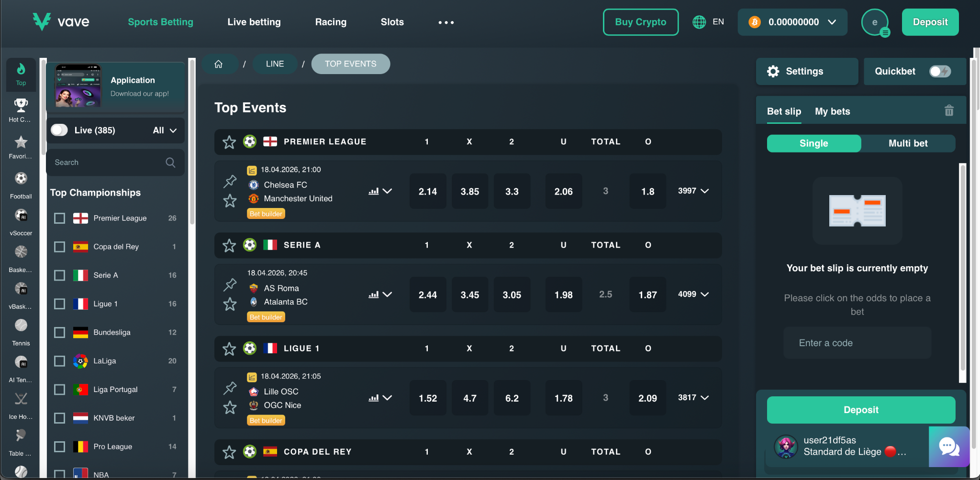Click the vave logo
Image resolution: width=980 pixels, height=480 pixels.
tap(61, 22)
